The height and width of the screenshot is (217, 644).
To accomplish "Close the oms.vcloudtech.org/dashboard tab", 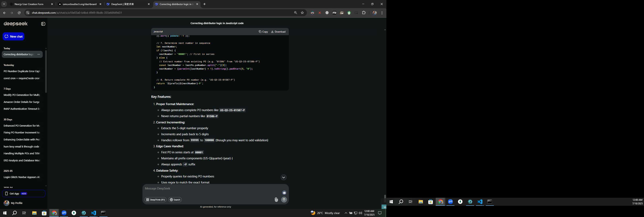I will pyautogui.click(x=100, y=4).
